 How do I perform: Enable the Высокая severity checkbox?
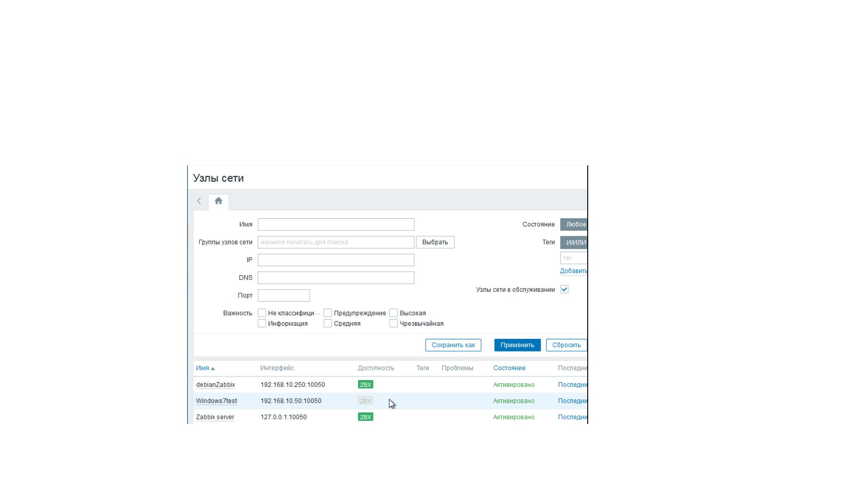click(x=393, y=313)
